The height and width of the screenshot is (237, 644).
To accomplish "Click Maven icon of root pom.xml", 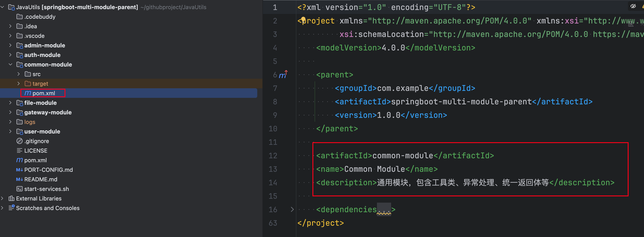I will [20, 160].
